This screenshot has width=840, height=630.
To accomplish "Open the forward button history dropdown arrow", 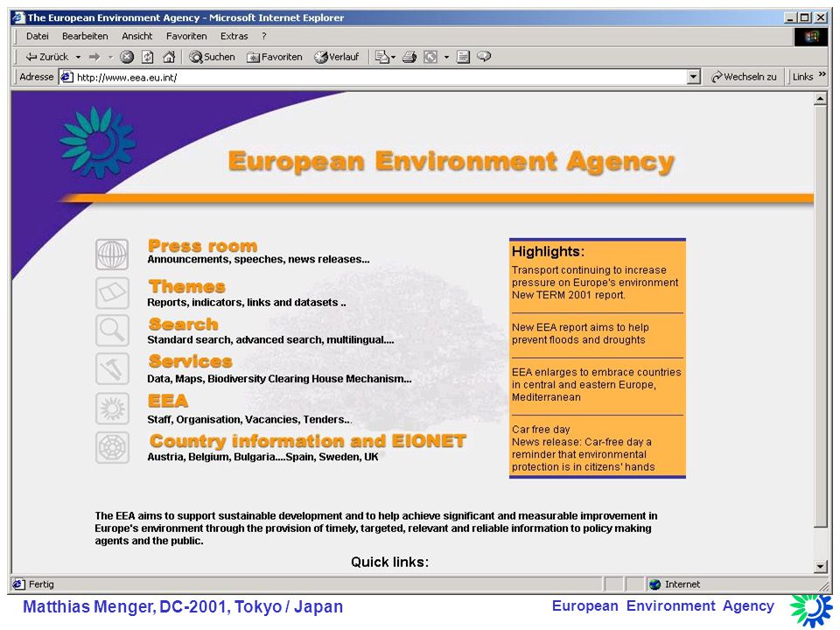I will [x=110, y=57].
